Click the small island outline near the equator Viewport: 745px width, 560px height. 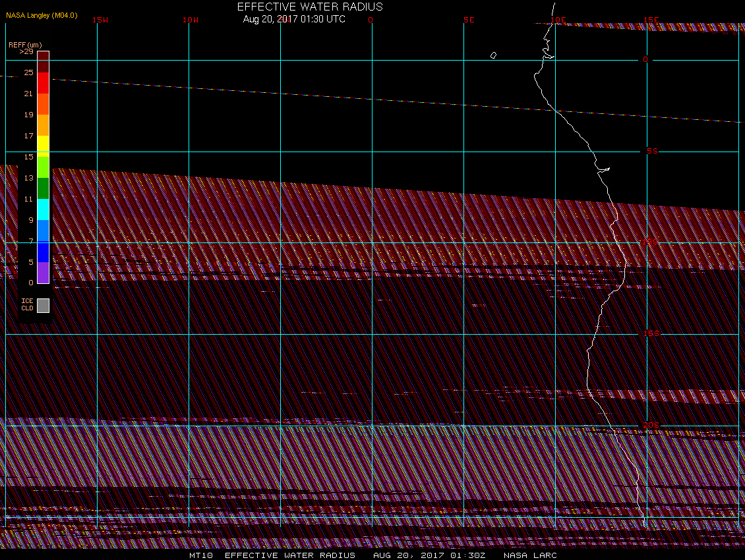[x=493, y=55]
